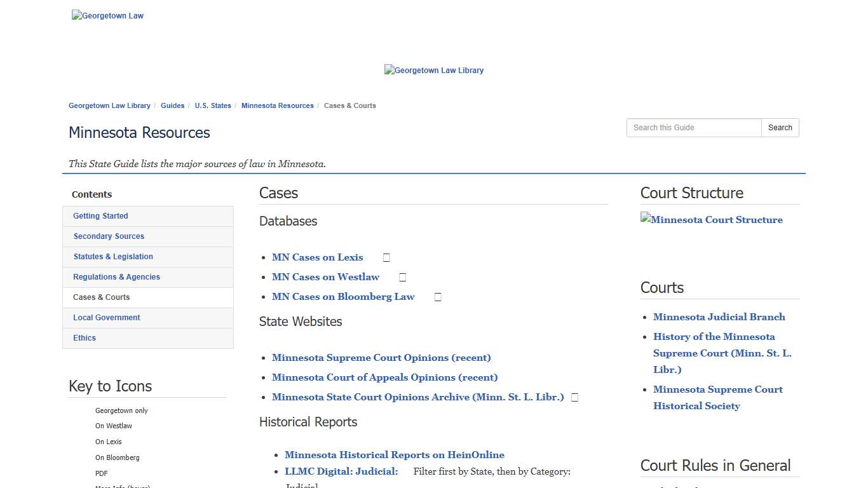Image resolution: width=868 pixels, height=488 pixels.
Task: Select Local Government in Contents
Action: tap(106, 317)
